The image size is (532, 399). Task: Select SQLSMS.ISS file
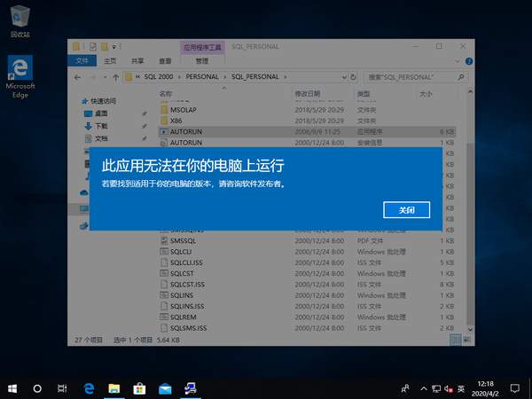pyautogui.click(x=307, y=328)
